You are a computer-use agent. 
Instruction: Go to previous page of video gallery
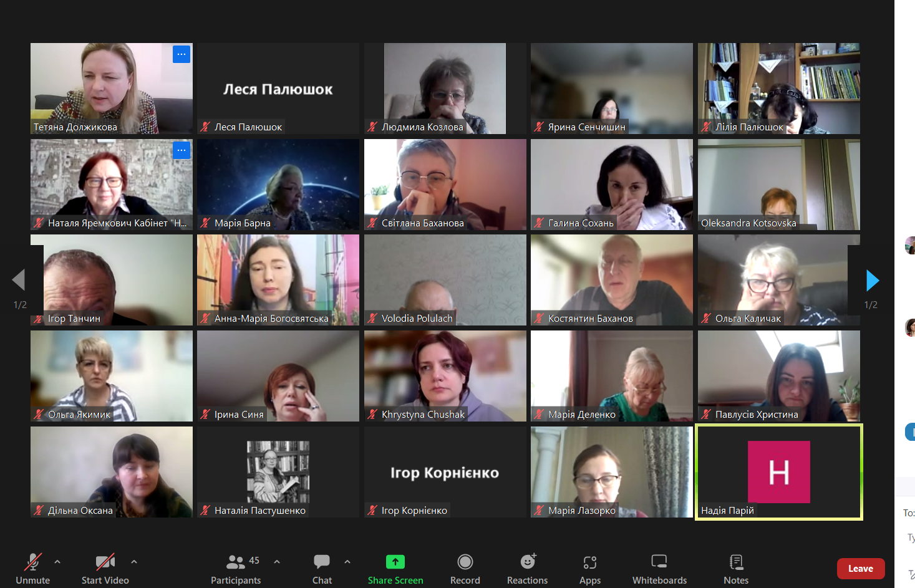coord(19,281)
